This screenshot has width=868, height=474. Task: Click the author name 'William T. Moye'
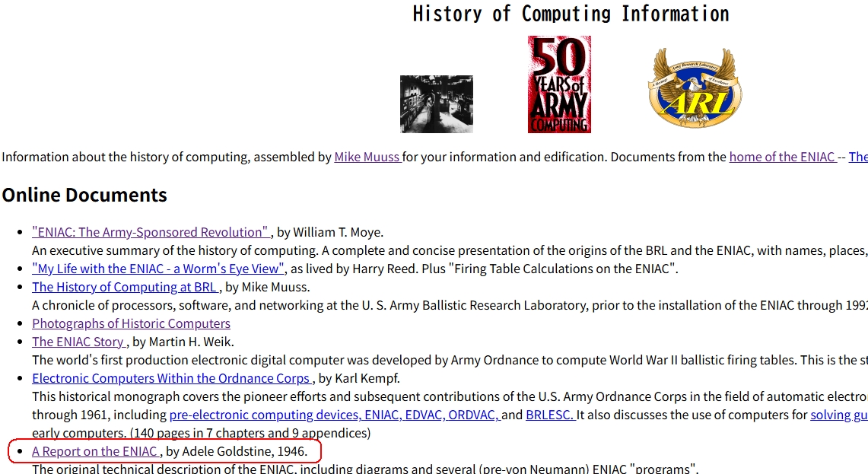coord(338,232)
